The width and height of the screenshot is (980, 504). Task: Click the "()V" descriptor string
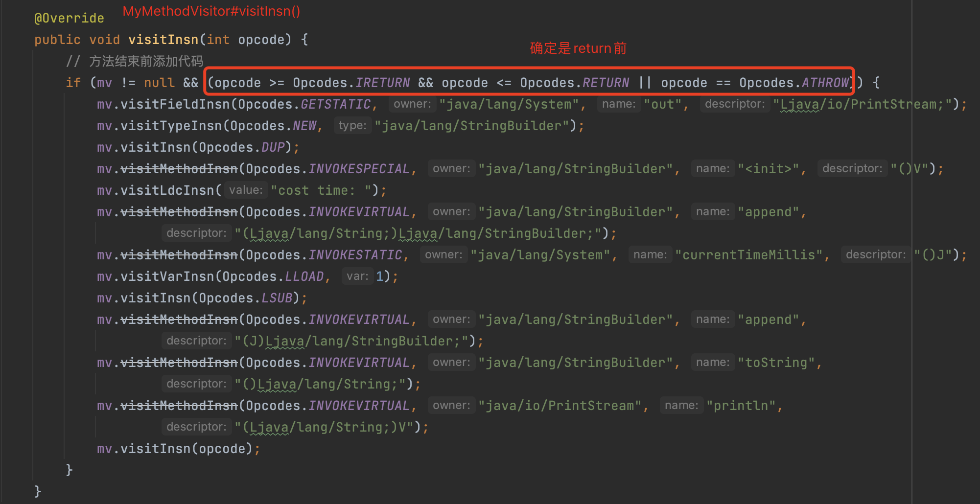(x=910, y=169)
